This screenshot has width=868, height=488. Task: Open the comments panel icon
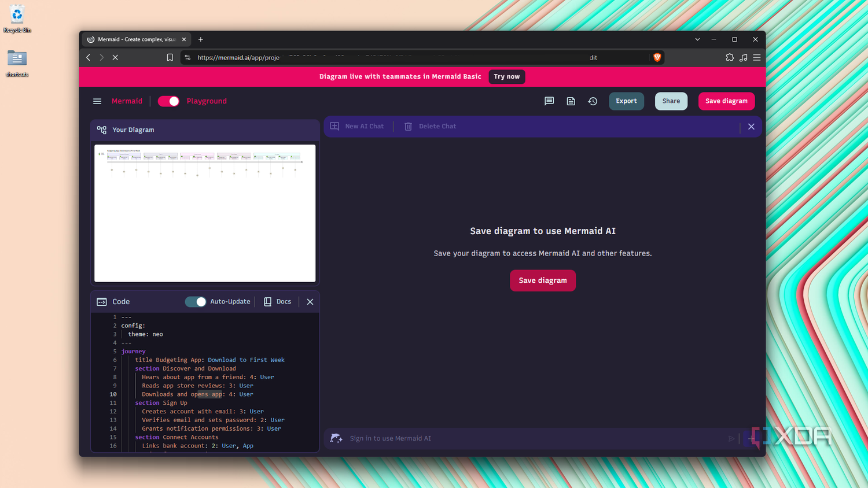pos(549,101)
